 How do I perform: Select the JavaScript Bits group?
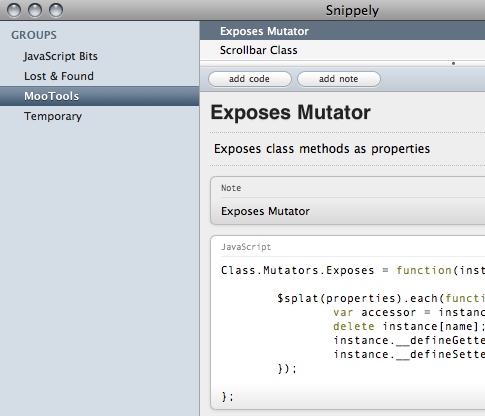(x=61, y=56)
